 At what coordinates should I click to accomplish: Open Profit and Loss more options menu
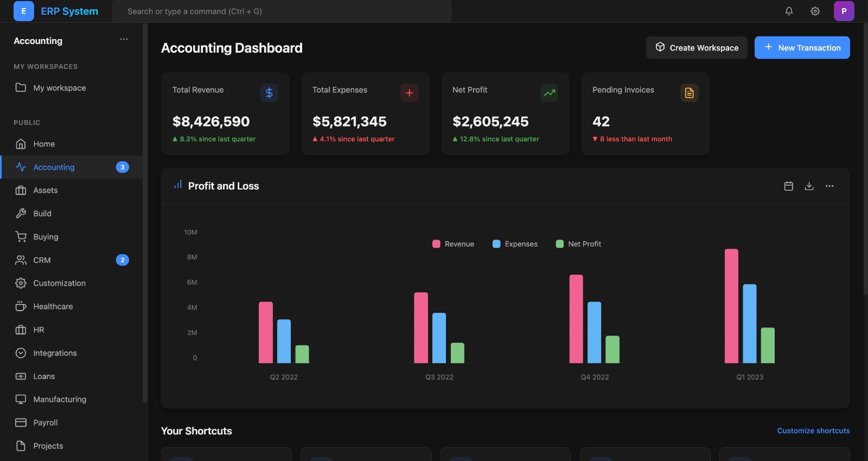tap(829, 186)
